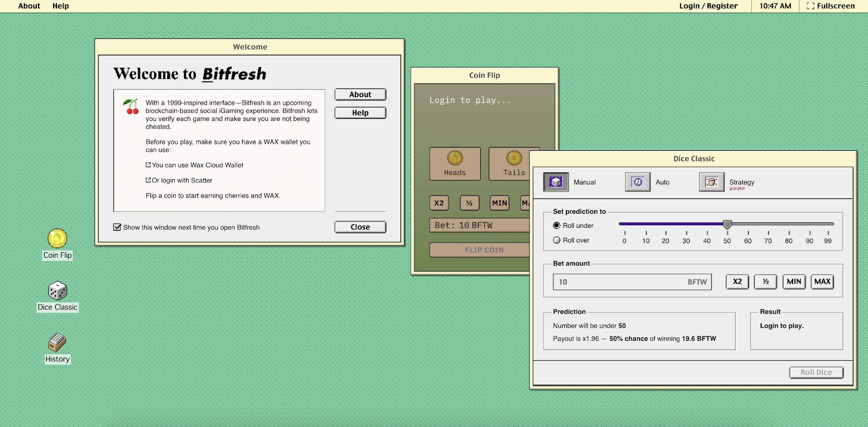
Task: Click 'Flip a coin to start earning' text
Action: (x=213, y=196)
